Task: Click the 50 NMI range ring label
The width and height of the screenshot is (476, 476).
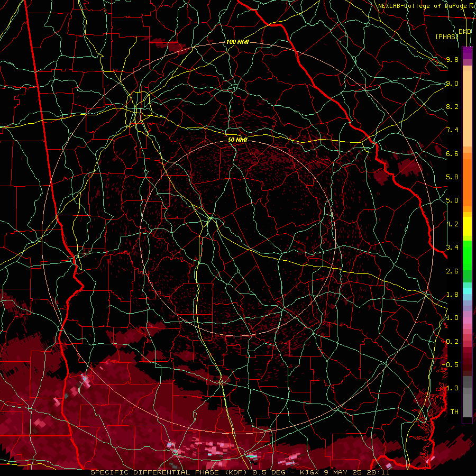Action: point(237,140)
